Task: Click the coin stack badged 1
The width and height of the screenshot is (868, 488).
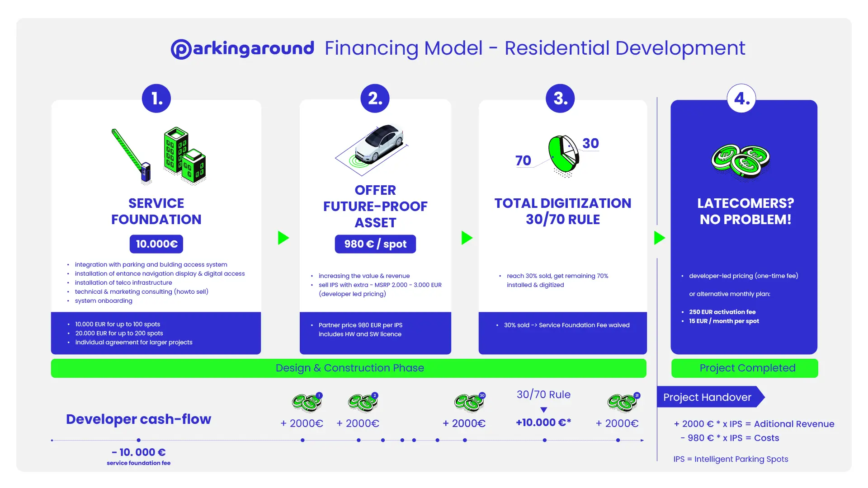Action: (307, 402)
